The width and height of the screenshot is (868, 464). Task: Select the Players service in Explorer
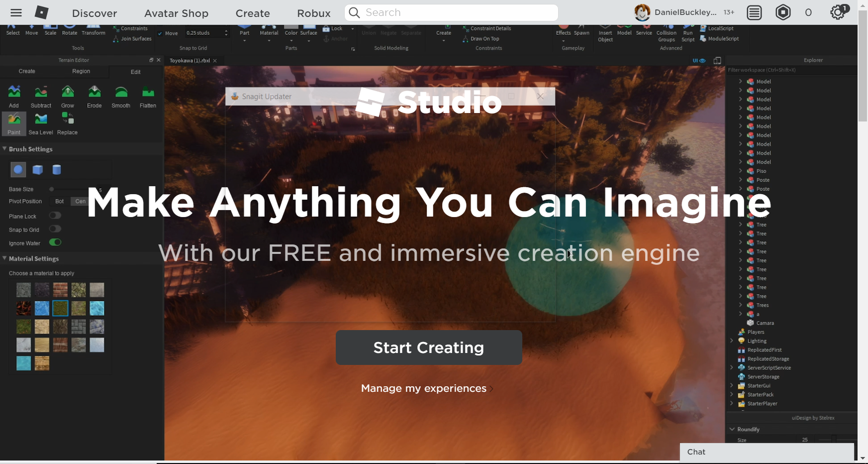(756, 332)
